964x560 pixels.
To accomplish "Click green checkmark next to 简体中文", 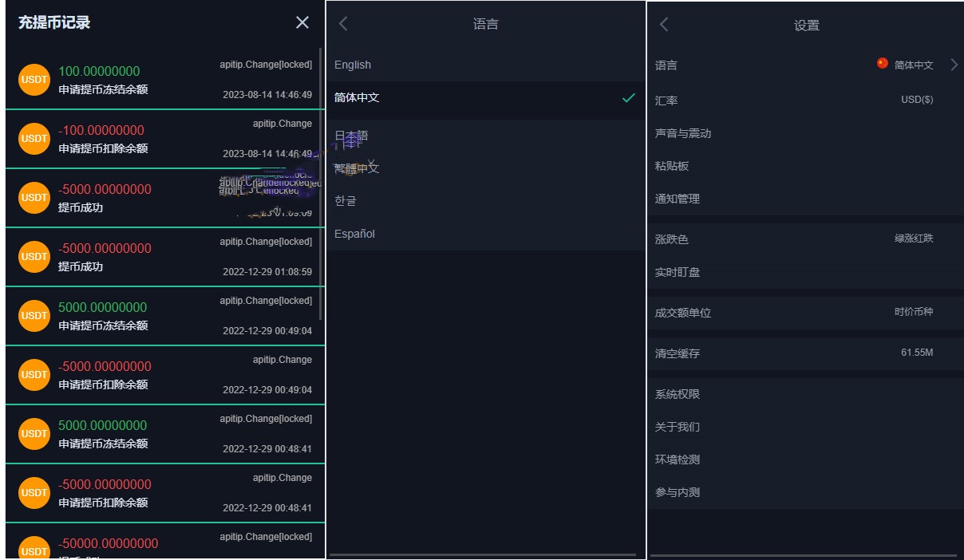I will click(x=629, y=98).
